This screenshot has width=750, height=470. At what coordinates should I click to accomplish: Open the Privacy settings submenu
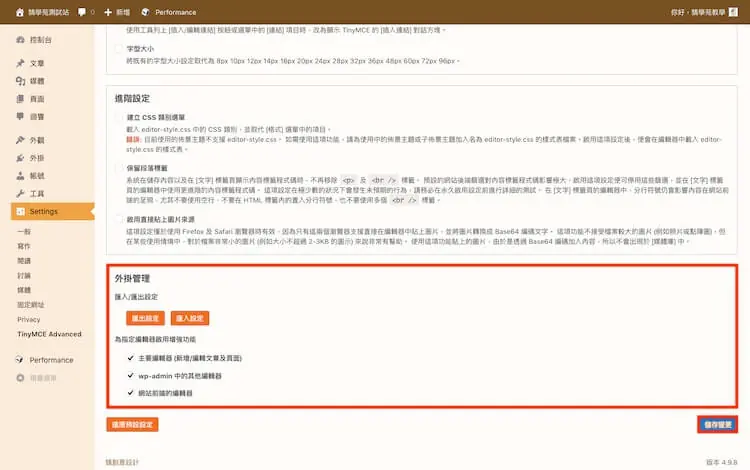29,319
